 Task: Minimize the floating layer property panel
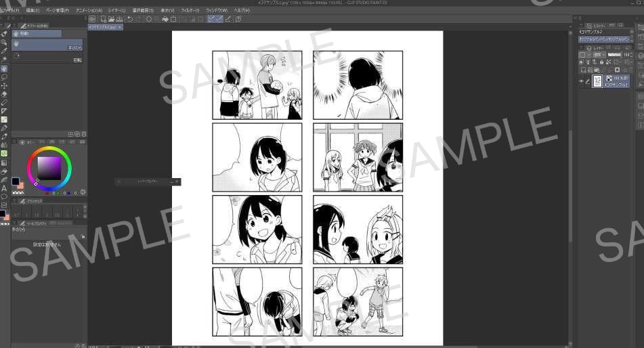172,181
